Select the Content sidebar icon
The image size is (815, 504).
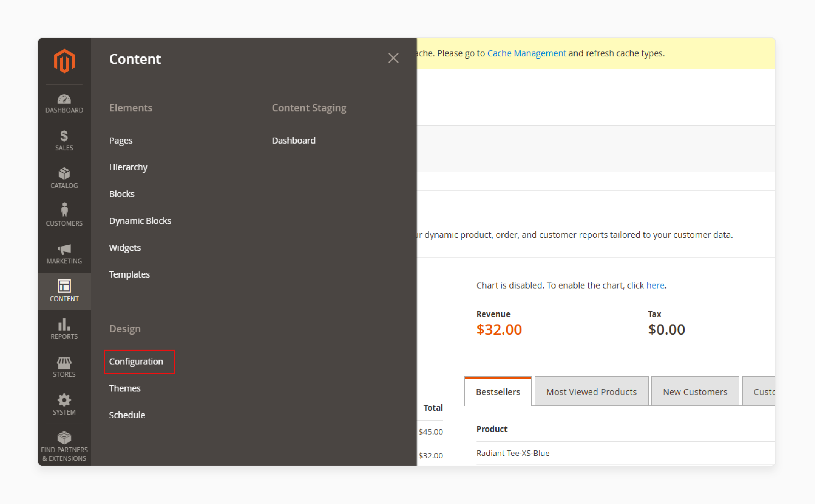[64, 291]
